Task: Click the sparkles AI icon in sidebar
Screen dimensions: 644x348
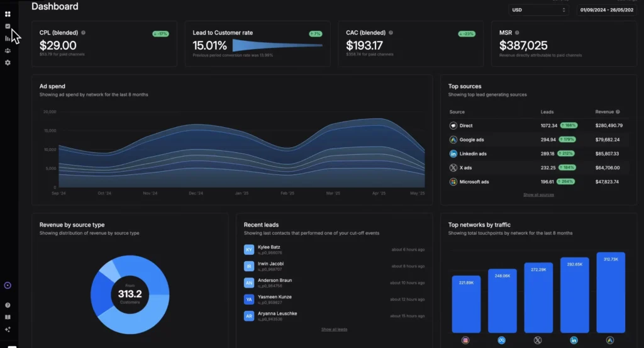Action: (8, 329)
